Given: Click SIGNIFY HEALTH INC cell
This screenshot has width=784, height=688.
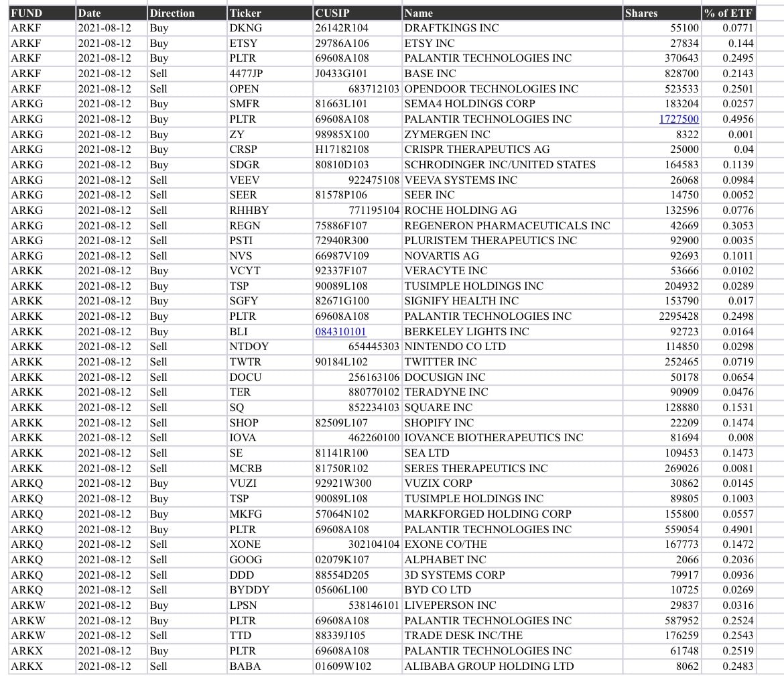Looking at the screenshot, I should (x=513, y=301).
